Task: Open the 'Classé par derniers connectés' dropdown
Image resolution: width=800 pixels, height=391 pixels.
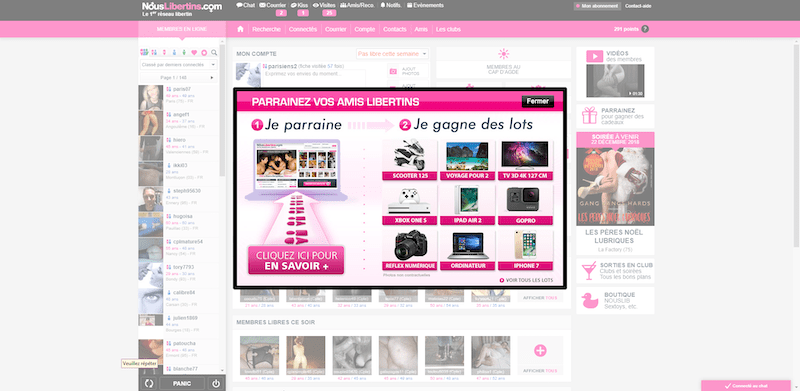Action: coord(179,65)
